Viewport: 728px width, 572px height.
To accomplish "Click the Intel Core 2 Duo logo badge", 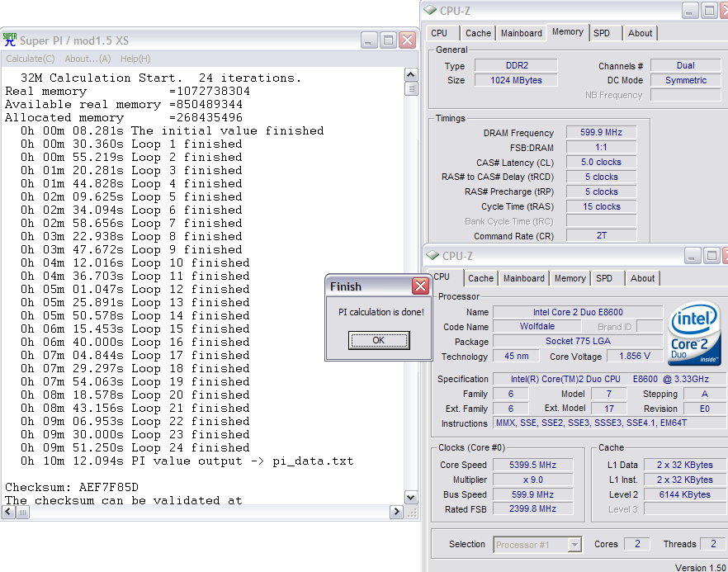I will click(x=695, y=333).
